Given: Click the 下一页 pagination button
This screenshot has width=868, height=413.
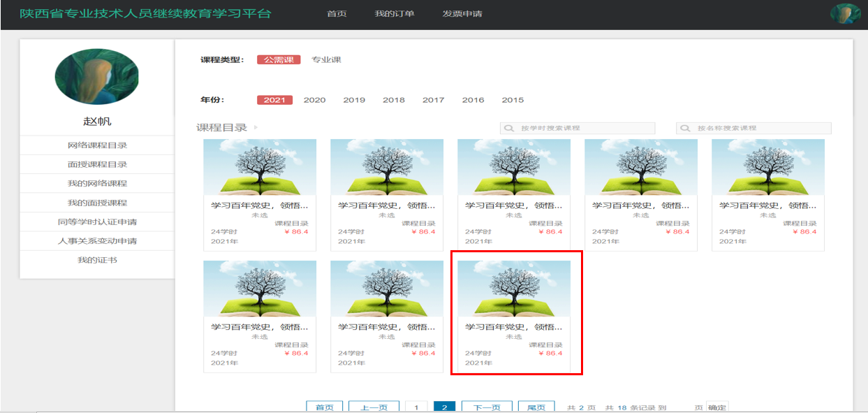Looking at the screenshot, I should coord(487,407).
